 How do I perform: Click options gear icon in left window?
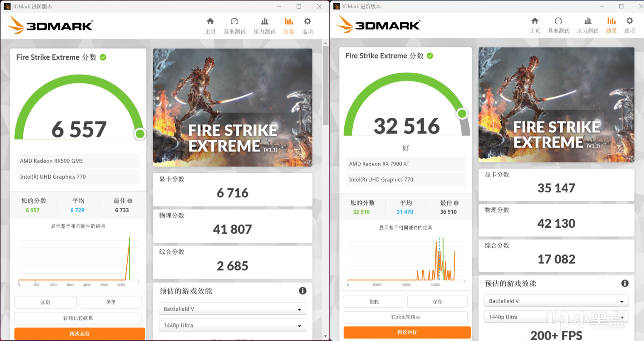307,22
